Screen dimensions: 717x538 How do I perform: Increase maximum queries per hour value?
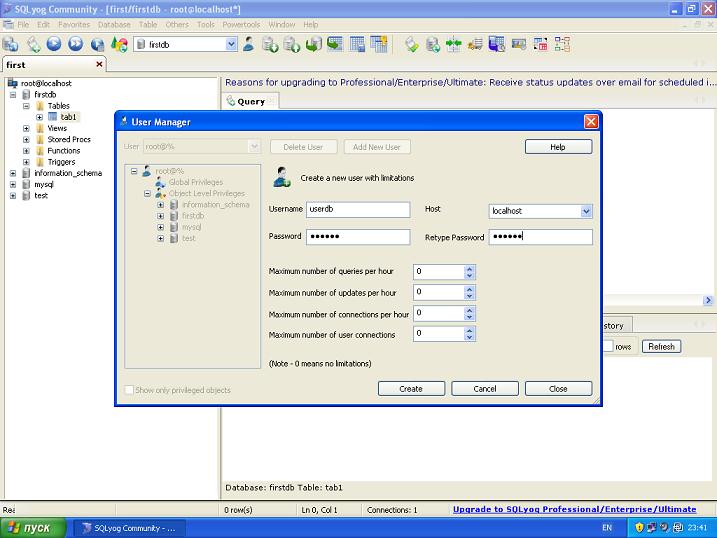tap(469, 268)
